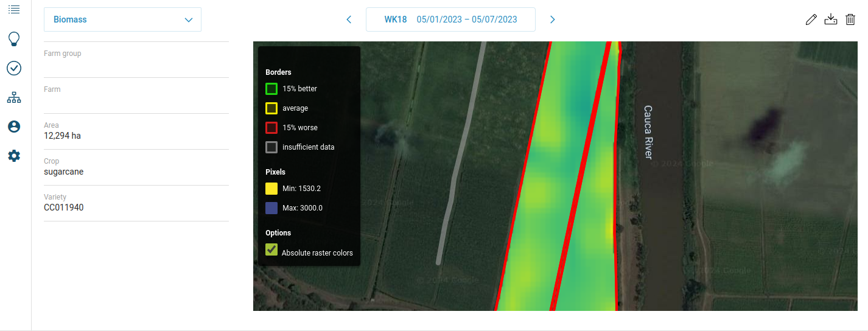
Task: Open the WK18 date range picker
Action: click(450, 19)
